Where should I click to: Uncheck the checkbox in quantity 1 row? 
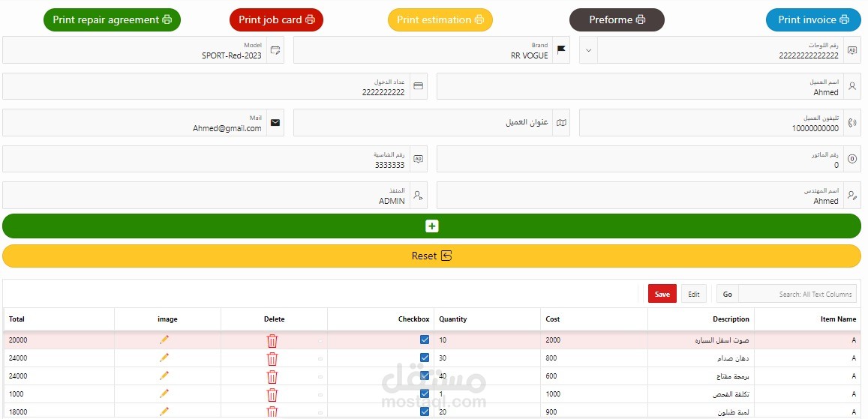click(x=425, y=394)
